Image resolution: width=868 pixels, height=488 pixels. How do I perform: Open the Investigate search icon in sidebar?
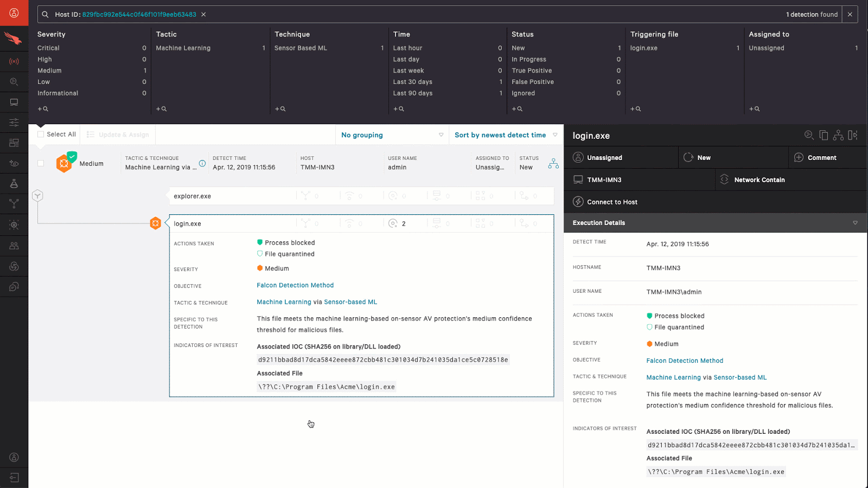point(14,81)
